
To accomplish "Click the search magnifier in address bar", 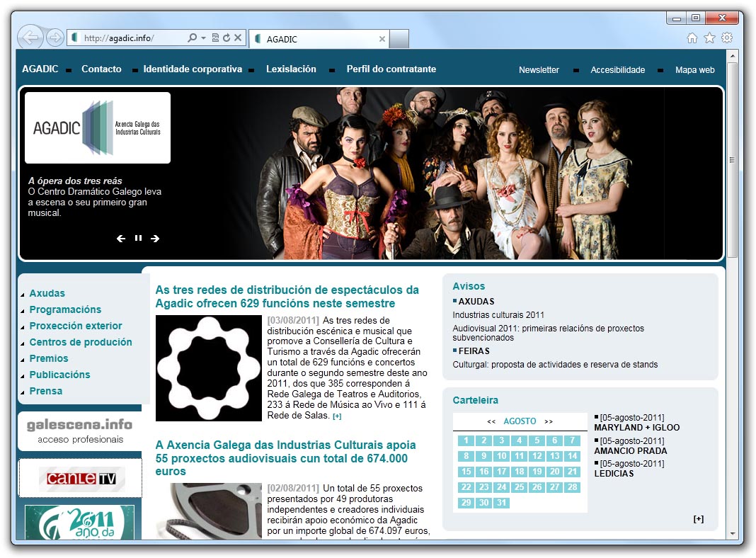I will click(x=193, y=38).
